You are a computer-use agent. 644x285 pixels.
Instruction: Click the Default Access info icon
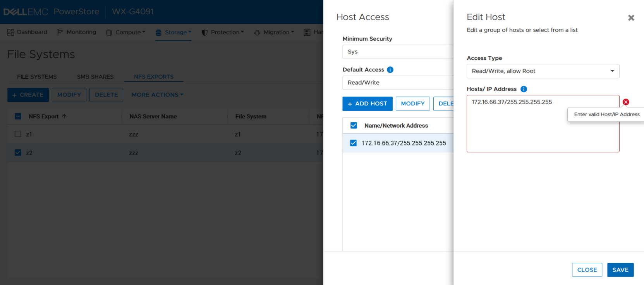click(x=390, y=70)
